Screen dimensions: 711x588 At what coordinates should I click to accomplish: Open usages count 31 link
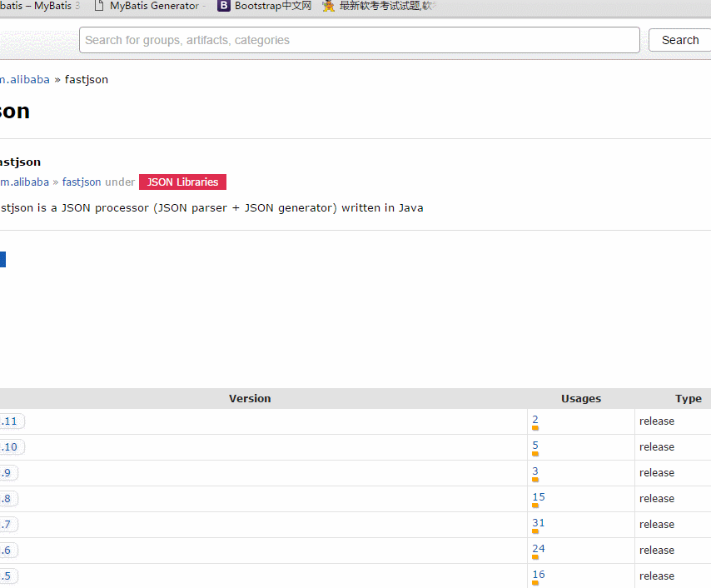point(538,523)
